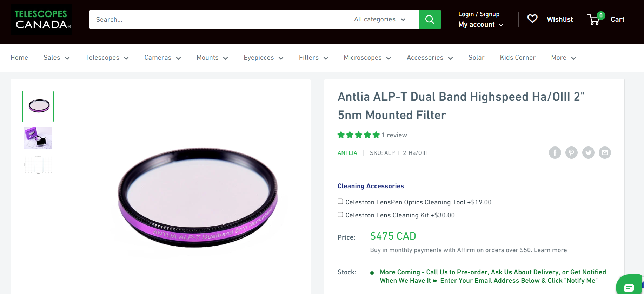
Task: Share product on Twitter
Action: pos(588,153)
